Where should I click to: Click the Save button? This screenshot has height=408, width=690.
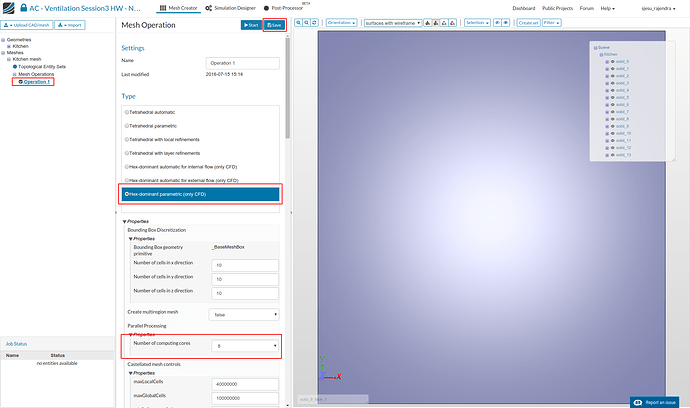point(274,25)
